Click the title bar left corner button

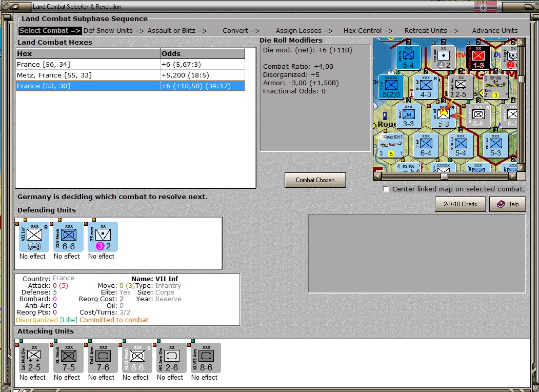(x=16, y=6)
